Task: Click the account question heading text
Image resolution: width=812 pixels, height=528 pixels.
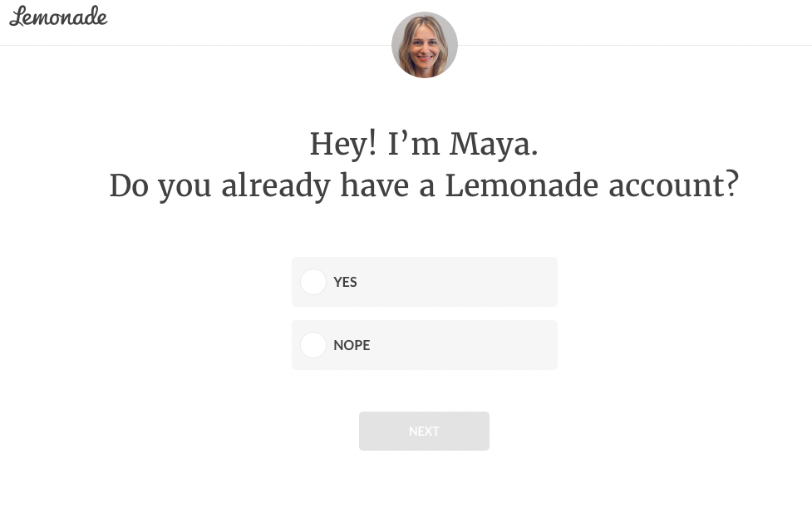Action: [x=424, y=185]
